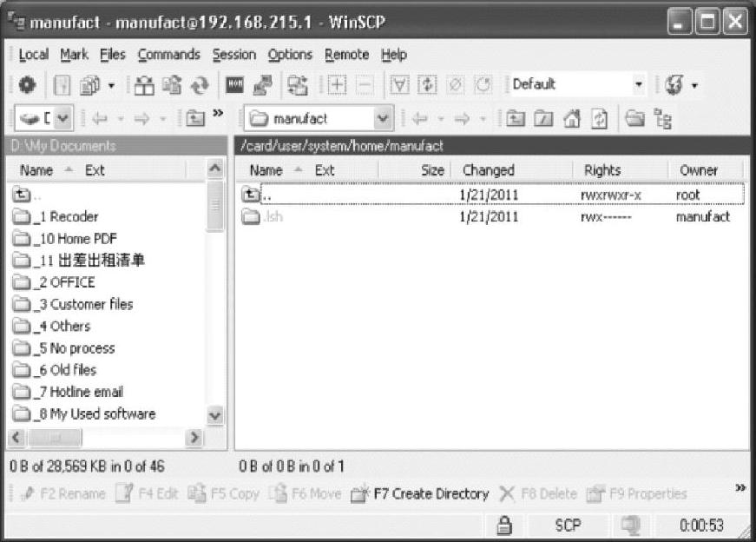Click the lock icon in status bar
The width and height of the screenshot is (756, 542).
pos(504,525)
